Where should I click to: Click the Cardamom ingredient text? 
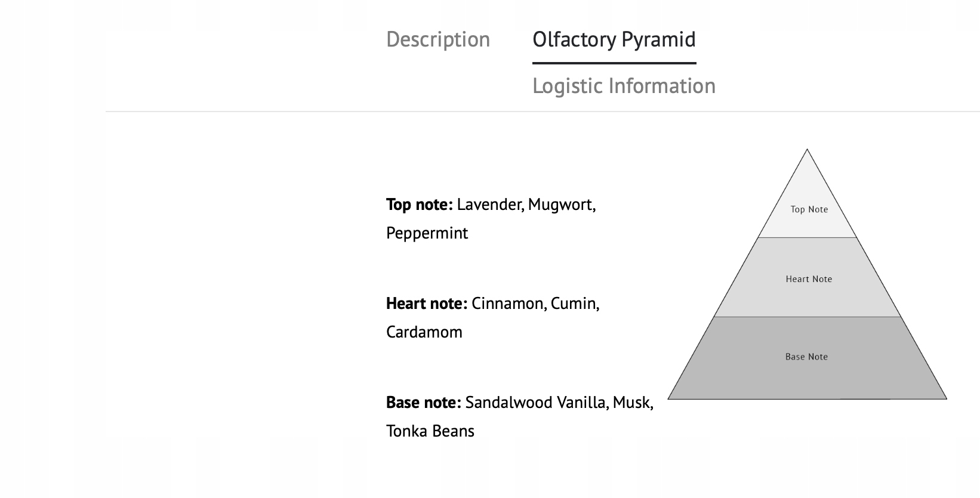(424, 332)
